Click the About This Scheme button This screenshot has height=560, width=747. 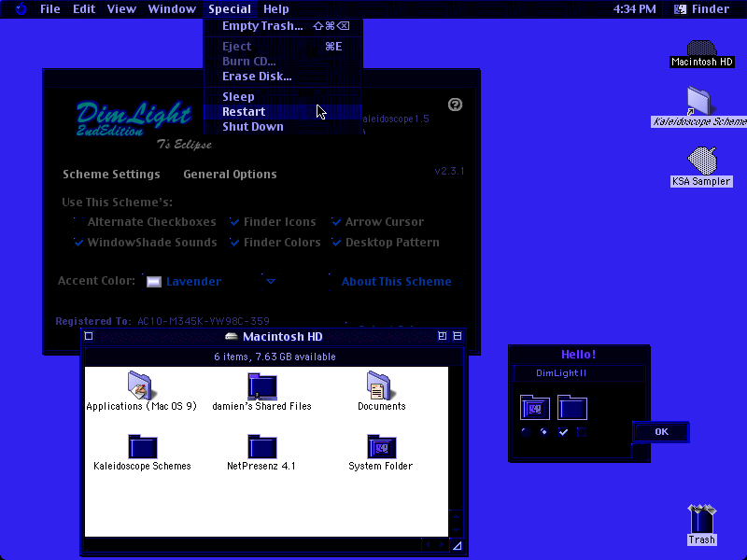[x=396, y=282]
